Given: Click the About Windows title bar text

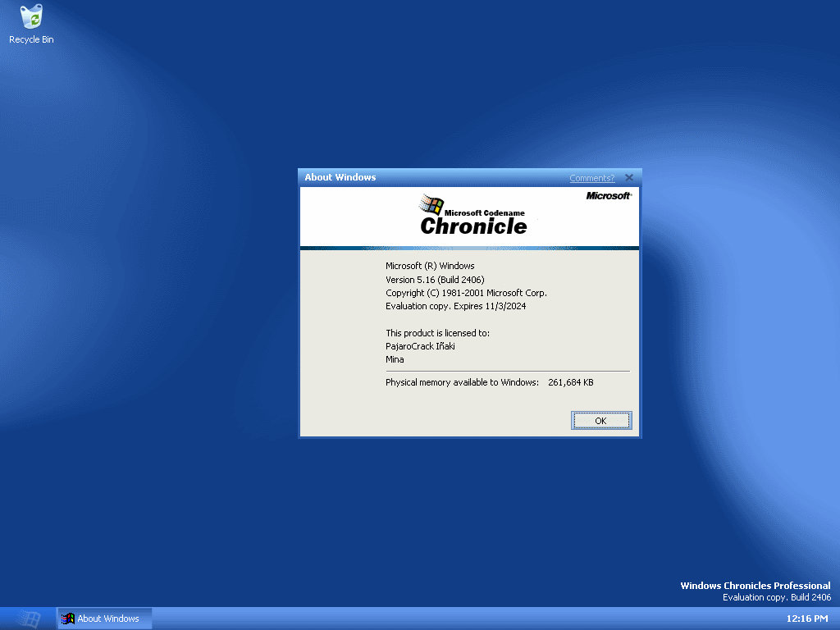Looking at the screenshot, I should [x=340, y=177].
